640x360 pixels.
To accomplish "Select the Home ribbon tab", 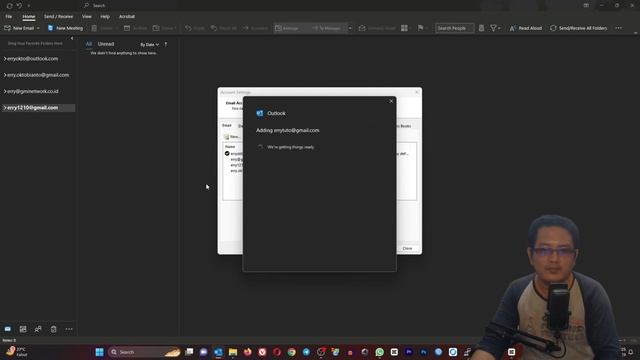I will (x=29, y=17).
